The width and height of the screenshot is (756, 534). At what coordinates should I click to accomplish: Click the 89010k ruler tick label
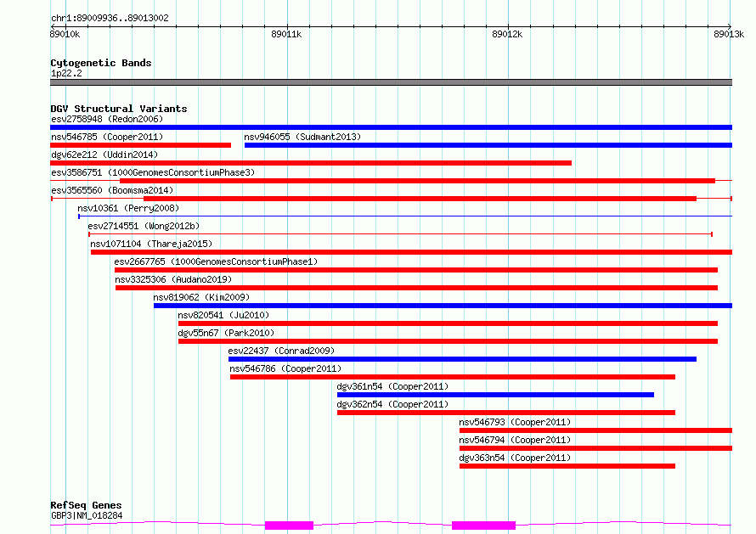pos(65,34)
